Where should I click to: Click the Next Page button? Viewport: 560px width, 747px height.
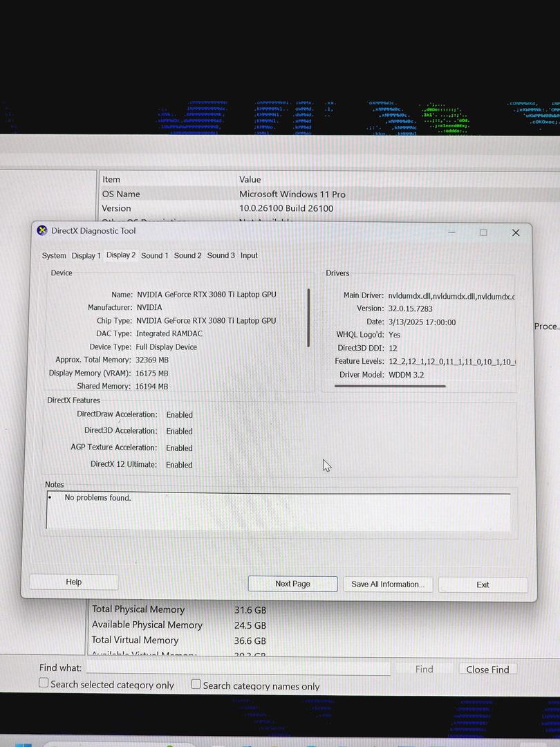click(292, 584)
